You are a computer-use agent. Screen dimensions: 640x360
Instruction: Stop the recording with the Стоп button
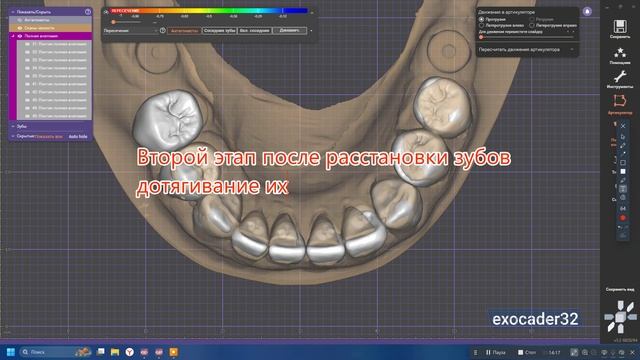tap(527, 352)
